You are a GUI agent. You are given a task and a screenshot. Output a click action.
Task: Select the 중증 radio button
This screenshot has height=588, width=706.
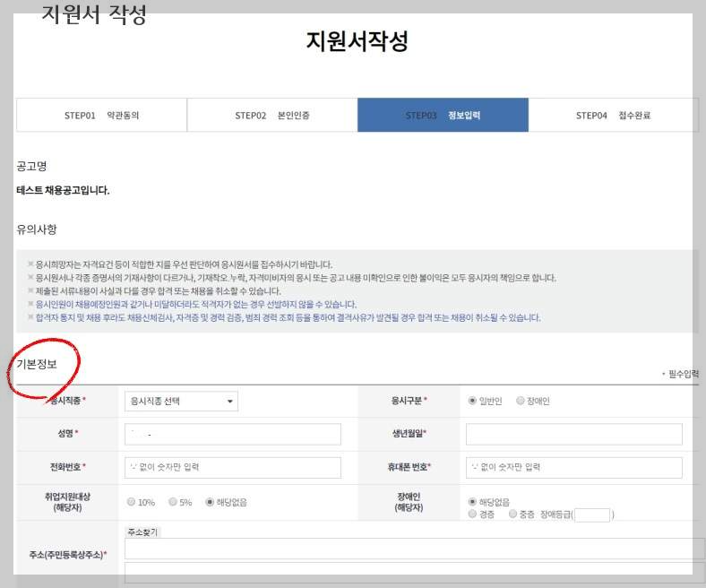(x=512, y=514)
